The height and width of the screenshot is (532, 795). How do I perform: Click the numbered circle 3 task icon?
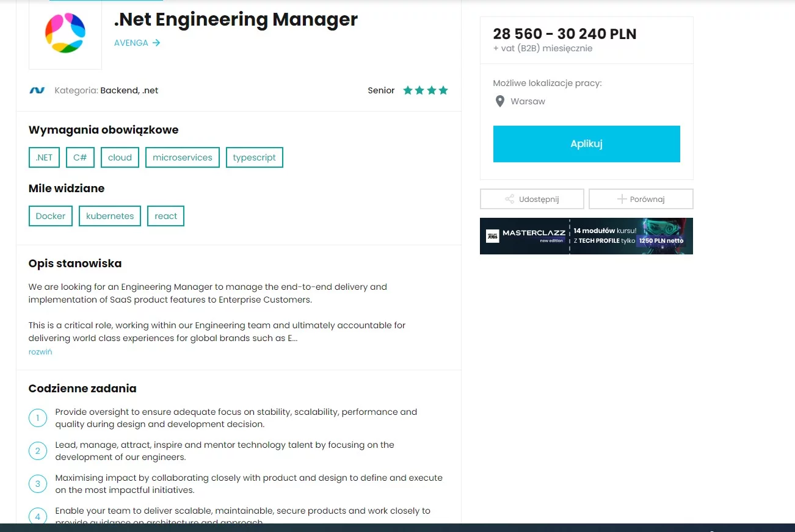point(37,484)
